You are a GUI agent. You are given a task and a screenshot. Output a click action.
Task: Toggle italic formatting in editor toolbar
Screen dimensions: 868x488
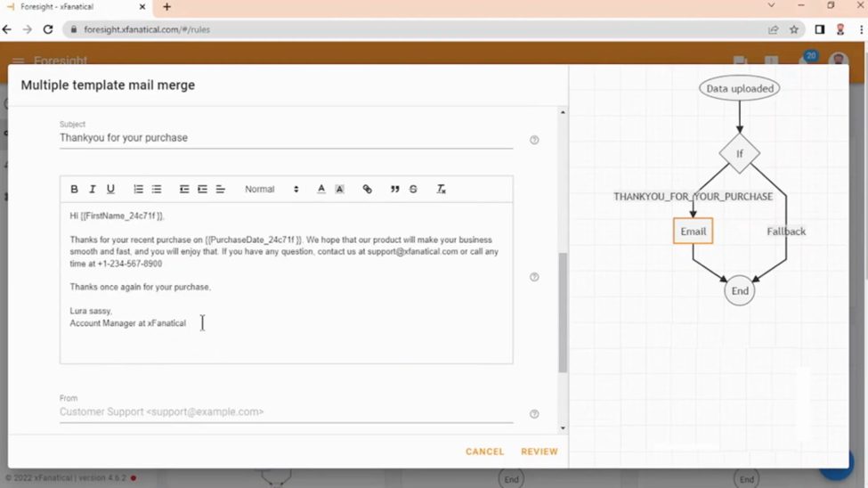(x=93, y=189)
